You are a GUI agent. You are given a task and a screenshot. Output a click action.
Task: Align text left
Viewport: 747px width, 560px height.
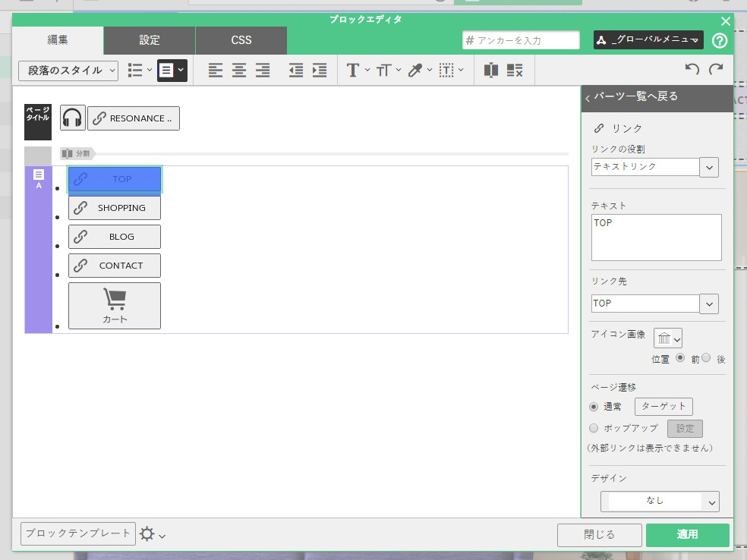216,71
